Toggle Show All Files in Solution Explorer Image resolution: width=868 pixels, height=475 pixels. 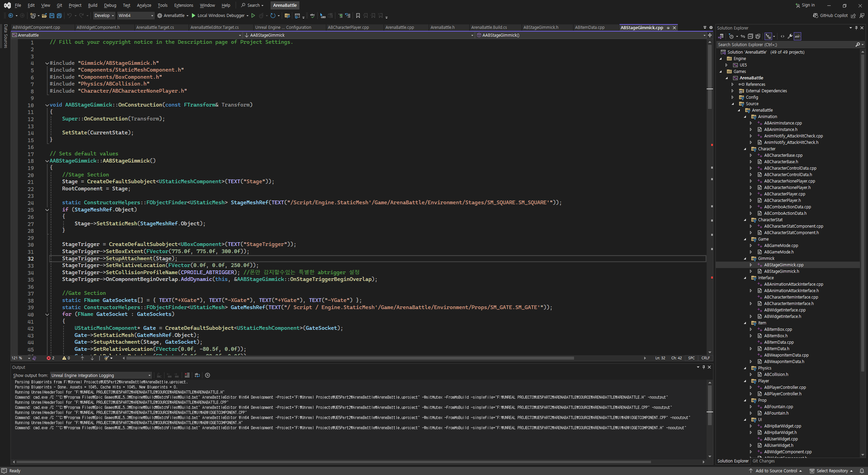click(758, 36)
